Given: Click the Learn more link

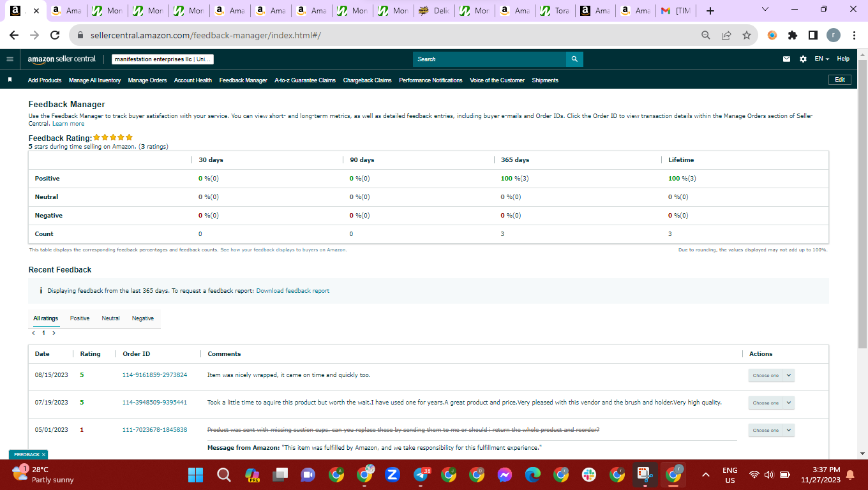Looking at the screenshot, I should click(x=68, y=124).
